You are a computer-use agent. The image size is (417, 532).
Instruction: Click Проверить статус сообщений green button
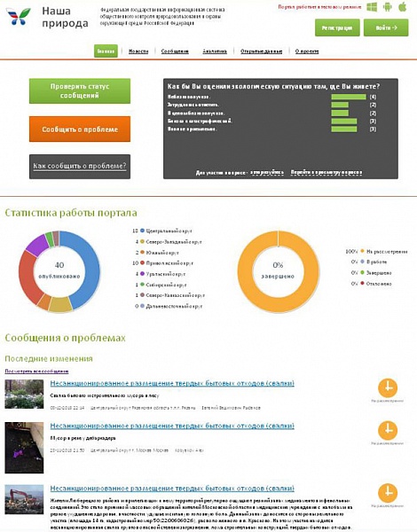pos(80,91)
